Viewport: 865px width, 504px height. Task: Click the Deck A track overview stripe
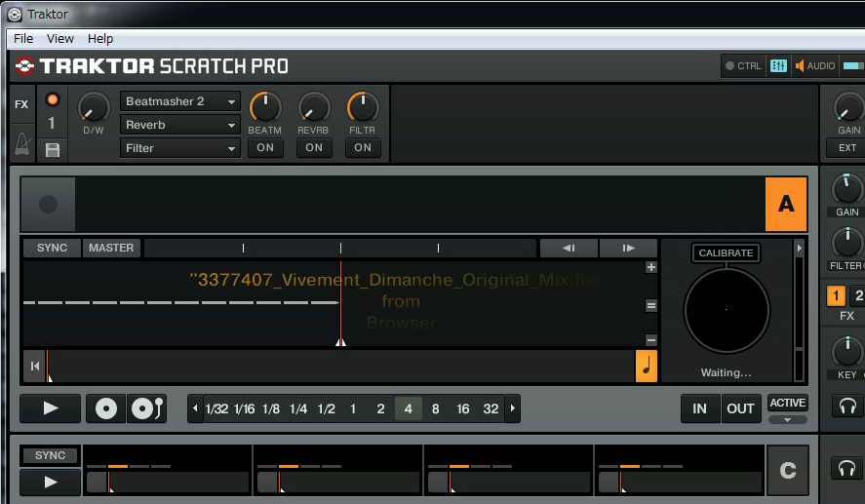pos(341,366)
